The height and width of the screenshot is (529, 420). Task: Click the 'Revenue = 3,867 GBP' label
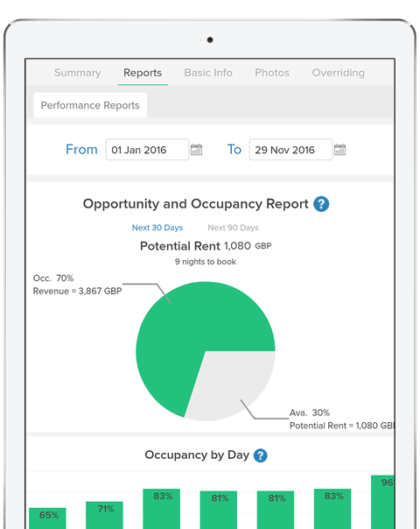click(x=77, y=291)
